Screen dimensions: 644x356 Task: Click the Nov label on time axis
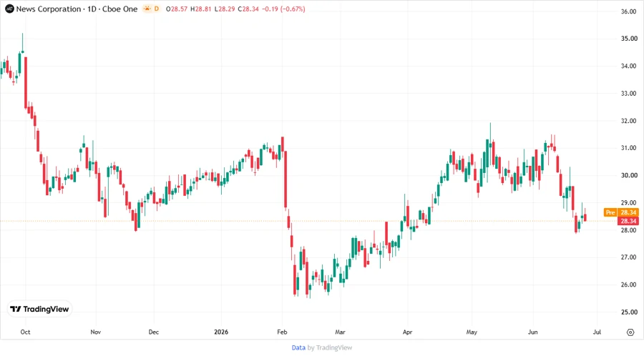coord(96,332)
